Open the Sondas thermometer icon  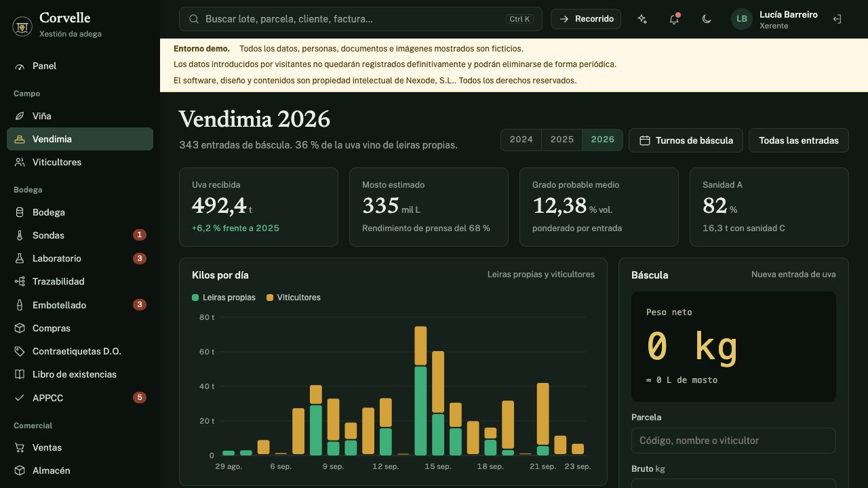point(20,236)
